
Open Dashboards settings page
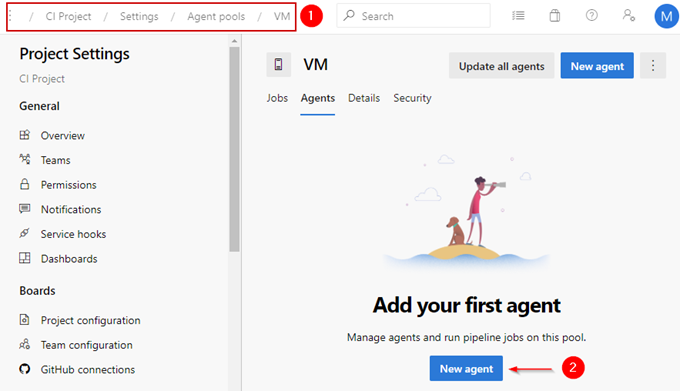(x=69, y=259)
